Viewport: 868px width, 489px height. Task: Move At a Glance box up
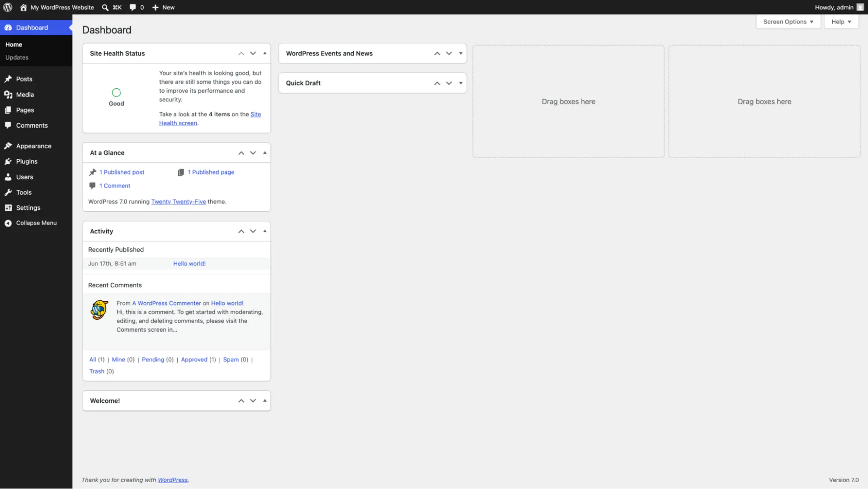tap(241, 153)
